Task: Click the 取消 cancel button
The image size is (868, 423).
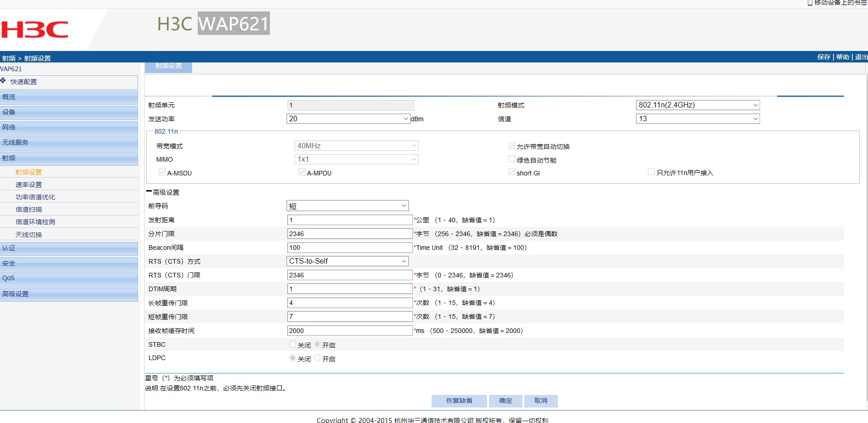Action: click(x=541, y=401)
